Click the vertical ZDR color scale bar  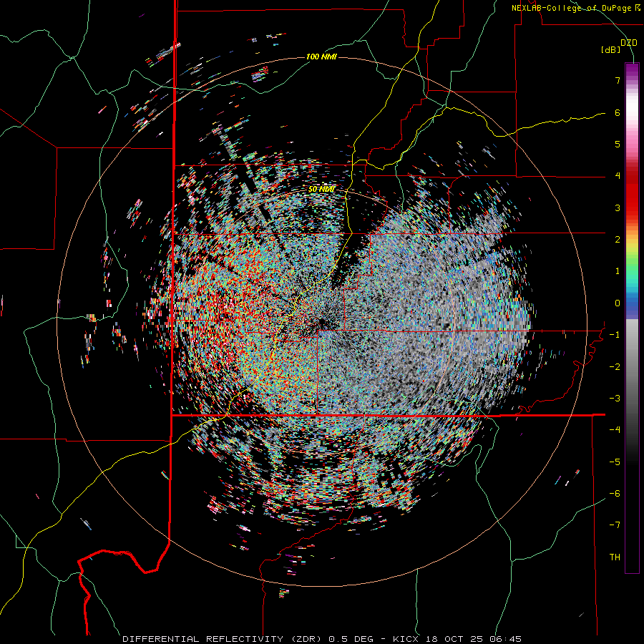click(632, 318)
